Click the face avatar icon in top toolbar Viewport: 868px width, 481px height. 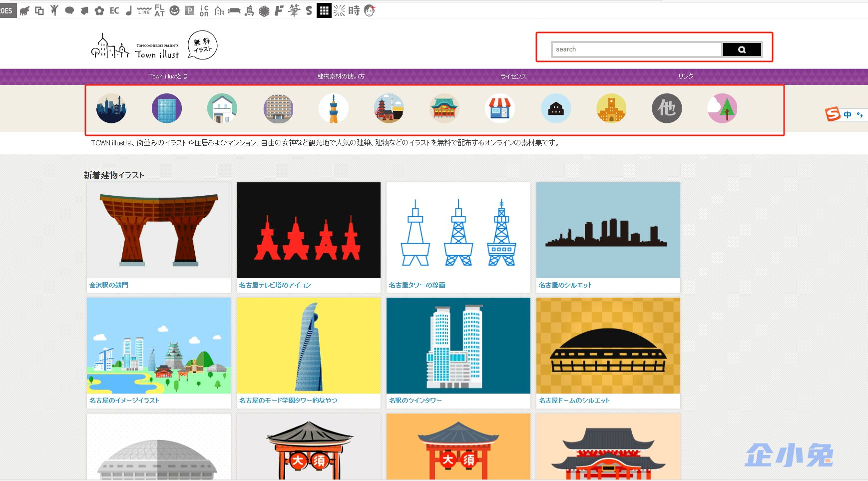(369, 10)
